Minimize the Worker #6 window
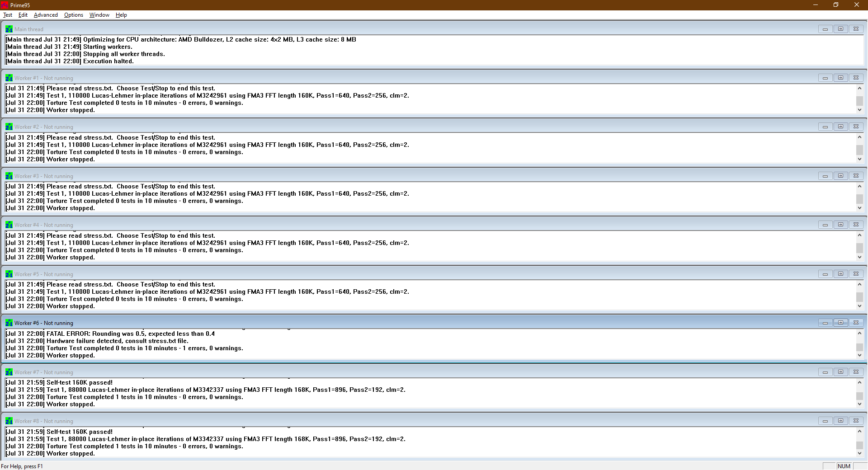This screenshot has width=868, height=470. 825,323
